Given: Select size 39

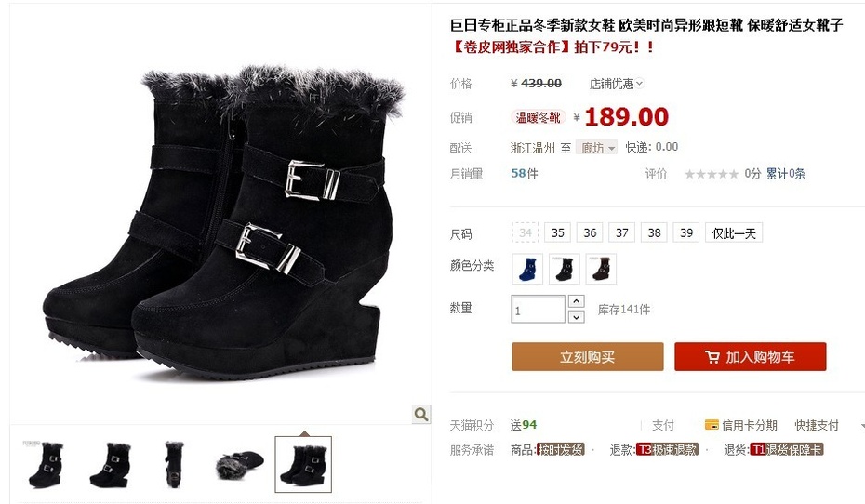Looking at the screenshot, I should pyautogui.click(x=686, y=232).
